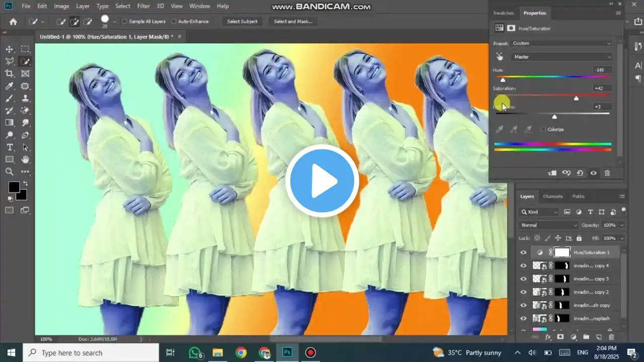
Task: Open the Preset dropdown in Properties
Action: tap(561, 43)
